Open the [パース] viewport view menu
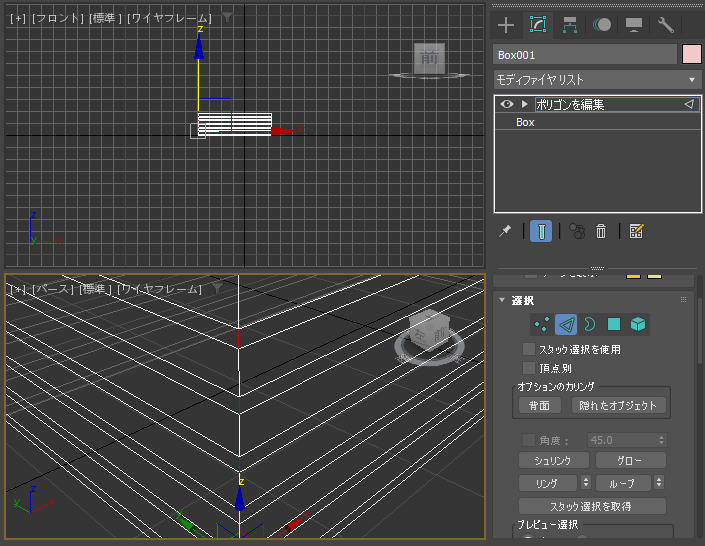 pos(53,289)
